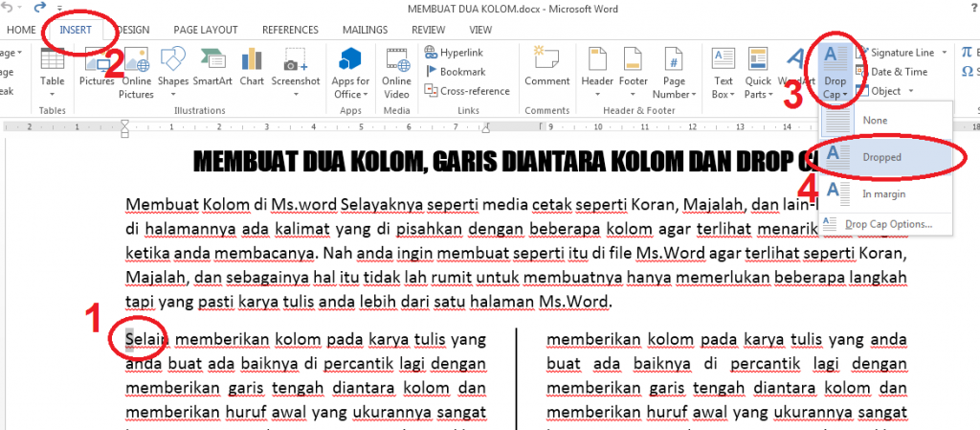Insert an Online Video

pyautogui.click(x=396, y=74)
